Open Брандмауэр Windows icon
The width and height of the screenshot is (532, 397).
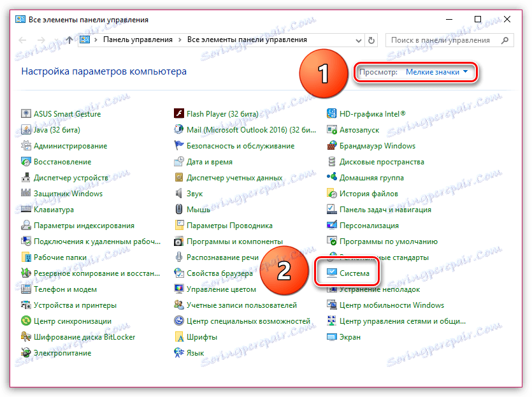point(331,145)
